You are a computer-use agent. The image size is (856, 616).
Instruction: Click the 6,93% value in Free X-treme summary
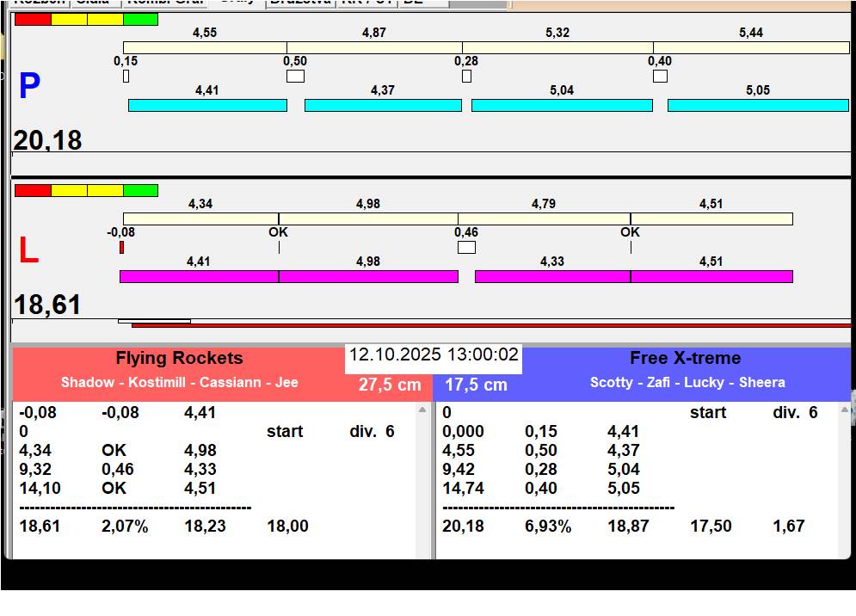(x=548, y=527)
